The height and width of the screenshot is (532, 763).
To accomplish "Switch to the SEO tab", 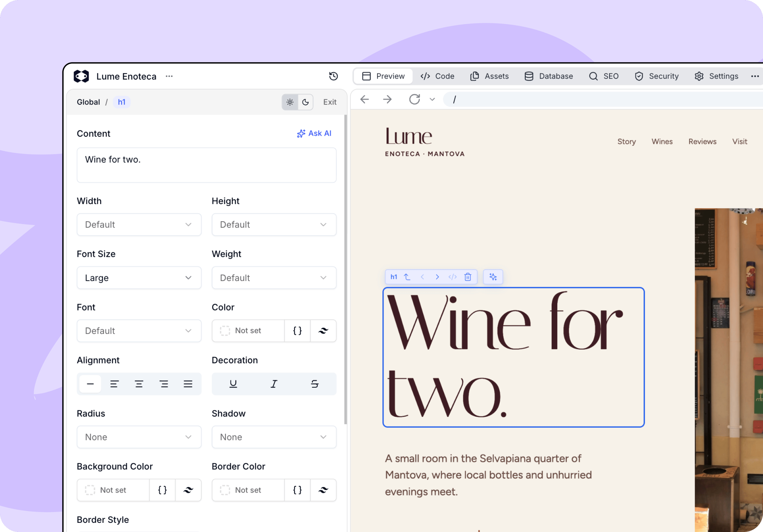I will tap(603, 76).
